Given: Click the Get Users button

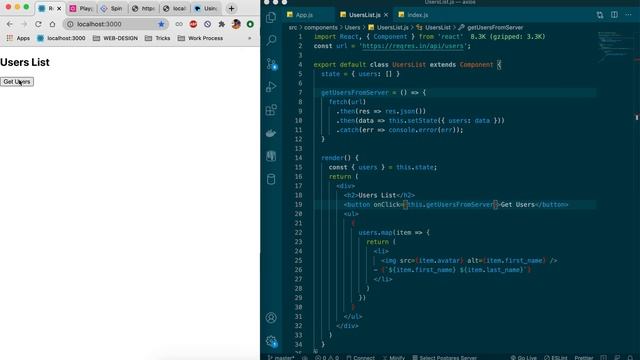Looking at the screenshot, I should click(17, 82).
